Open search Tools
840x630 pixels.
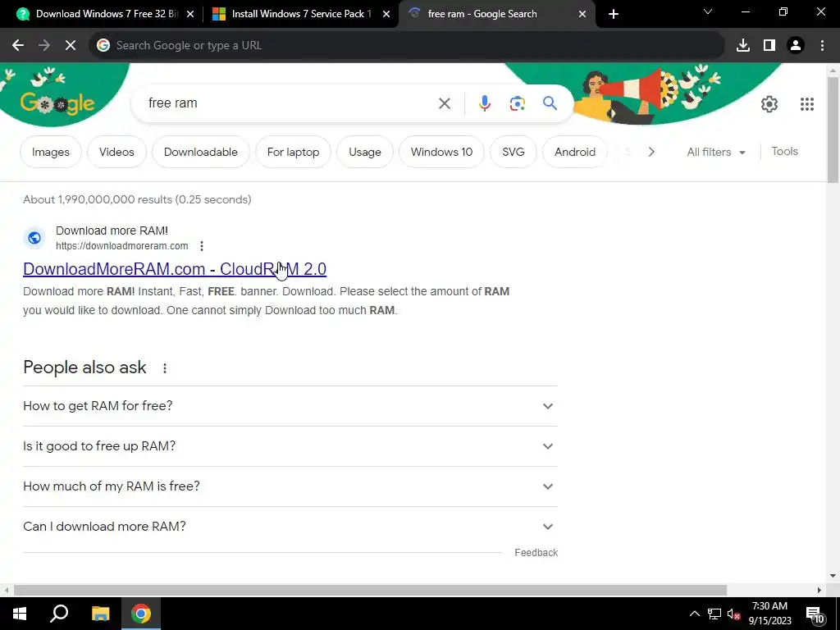[x=784, y=152]
